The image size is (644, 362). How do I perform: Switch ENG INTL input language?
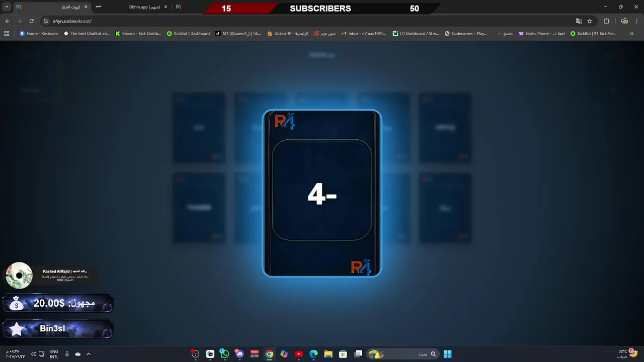(54, 354)
